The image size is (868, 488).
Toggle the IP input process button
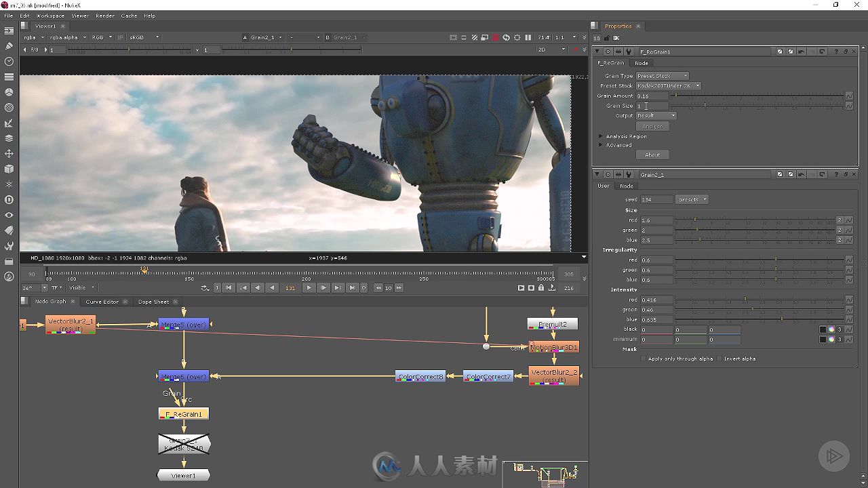pyautogui.click(x=121, y=38)
